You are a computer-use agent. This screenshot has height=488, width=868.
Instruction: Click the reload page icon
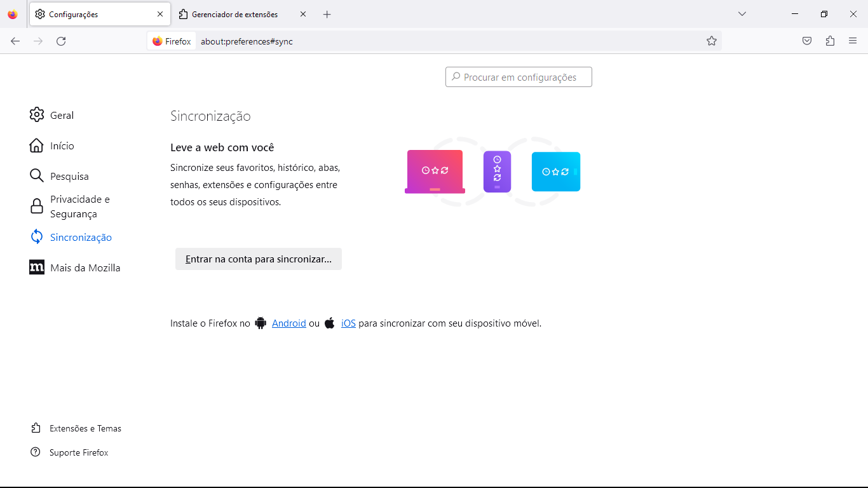pos(61,41)
